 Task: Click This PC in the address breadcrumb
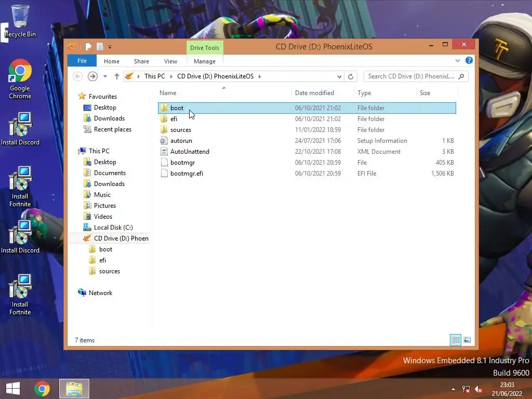(155, 76)
